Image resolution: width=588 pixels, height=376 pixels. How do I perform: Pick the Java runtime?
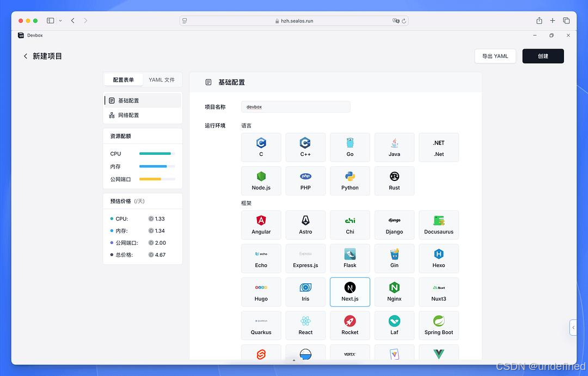coord(394,148)
